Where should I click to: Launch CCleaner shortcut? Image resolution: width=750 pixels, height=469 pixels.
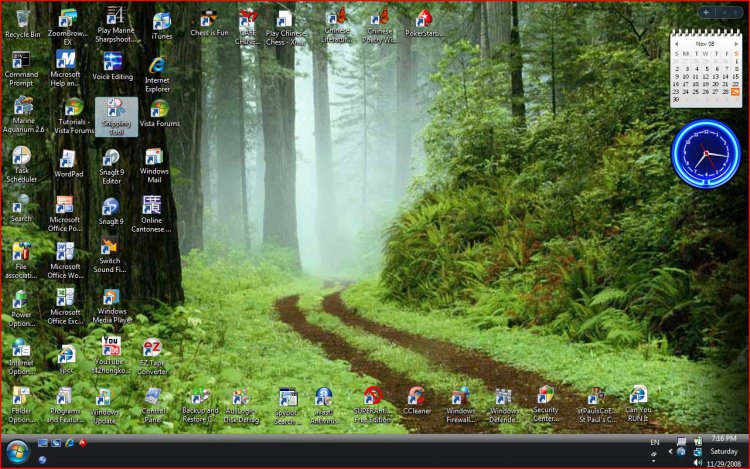[417, 401]
